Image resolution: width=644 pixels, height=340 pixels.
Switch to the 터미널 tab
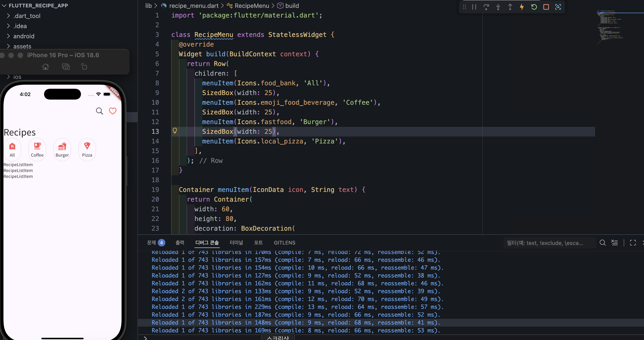pos(236,243)
